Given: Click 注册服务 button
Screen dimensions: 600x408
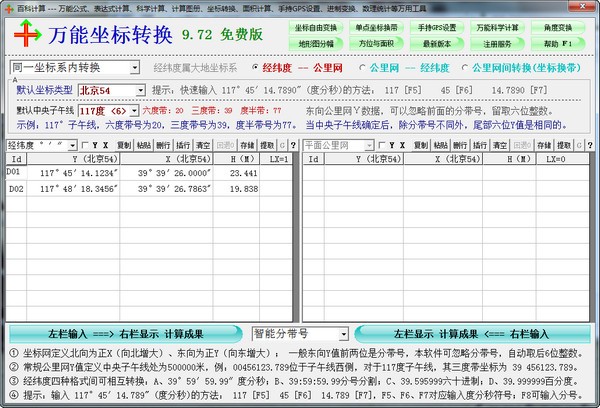Looking at the screenshot, I should click(497, 44).
